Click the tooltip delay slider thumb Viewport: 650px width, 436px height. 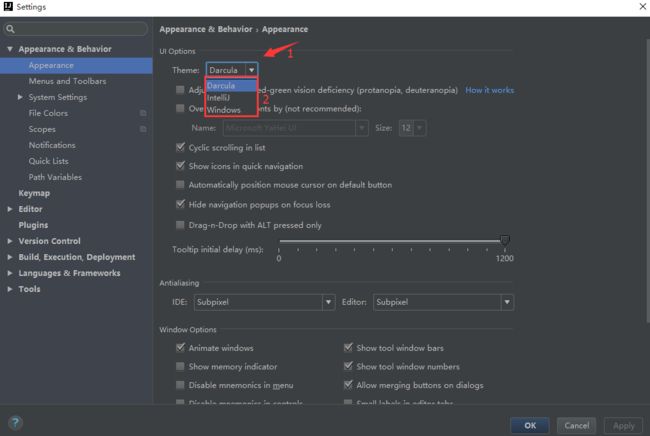504,240
